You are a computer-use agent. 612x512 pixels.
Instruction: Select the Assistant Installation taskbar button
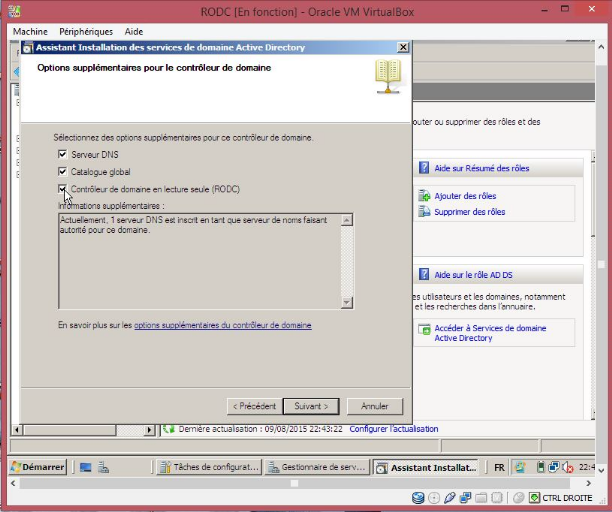click(x=426, y=467)
